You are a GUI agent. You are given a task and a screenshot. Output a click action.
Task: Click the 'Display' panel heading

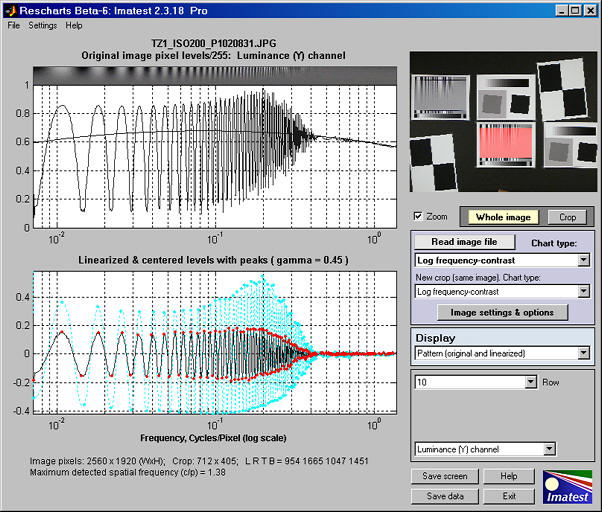point(435,338)
